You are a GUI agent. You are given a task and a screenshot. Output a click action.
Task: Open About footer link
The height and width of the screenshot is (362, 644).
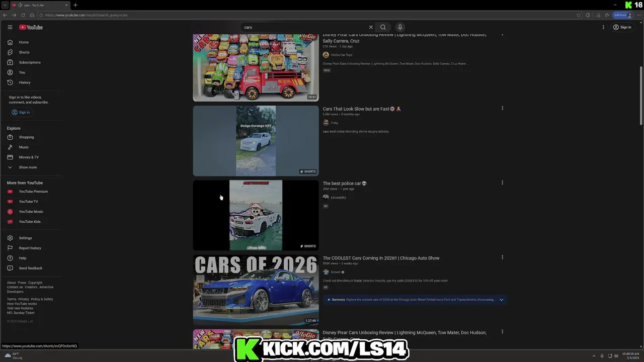click(11, 283)
